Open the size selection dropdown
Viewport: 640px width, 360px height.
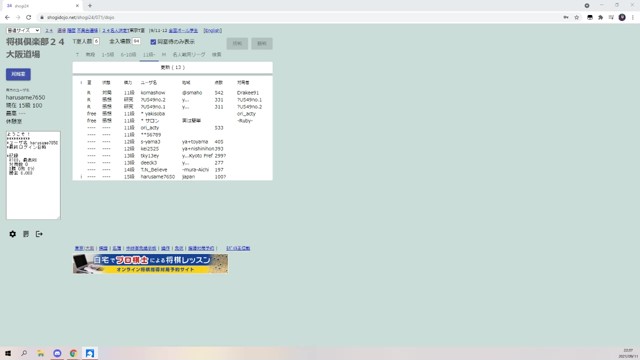click(x=23, y=31)
